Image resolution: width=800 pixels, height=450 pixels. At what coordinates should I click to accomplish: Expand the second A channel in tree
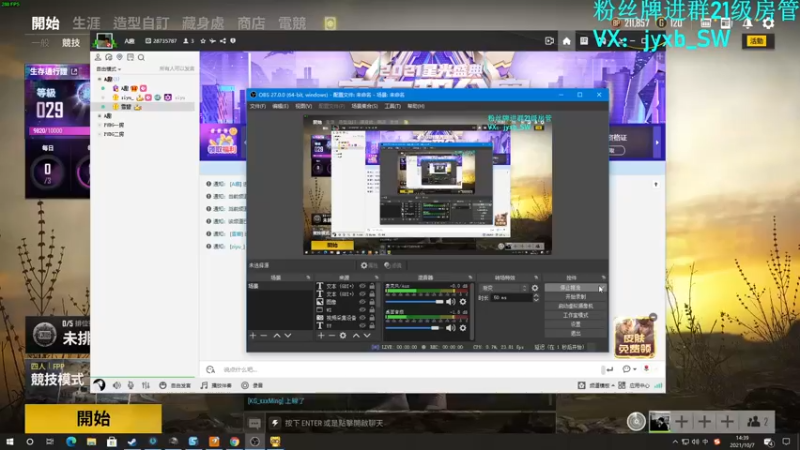[x=99, y=116]
